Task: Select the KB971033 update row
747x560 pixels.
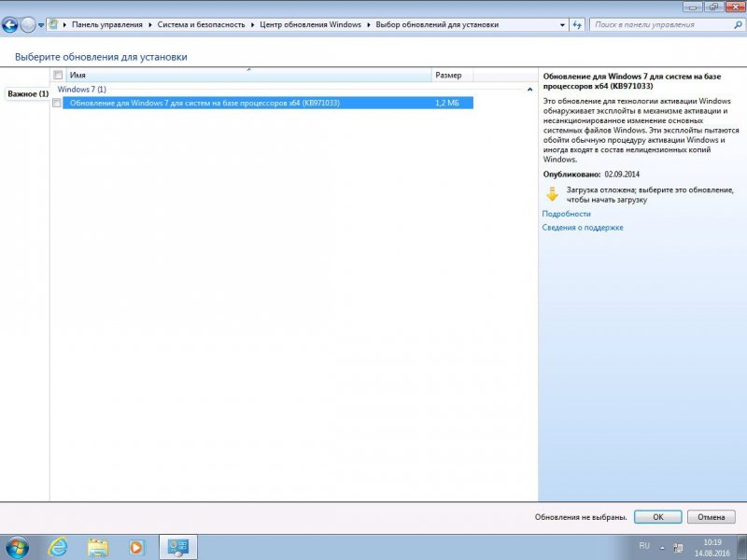Action: [x=268, y=103]
